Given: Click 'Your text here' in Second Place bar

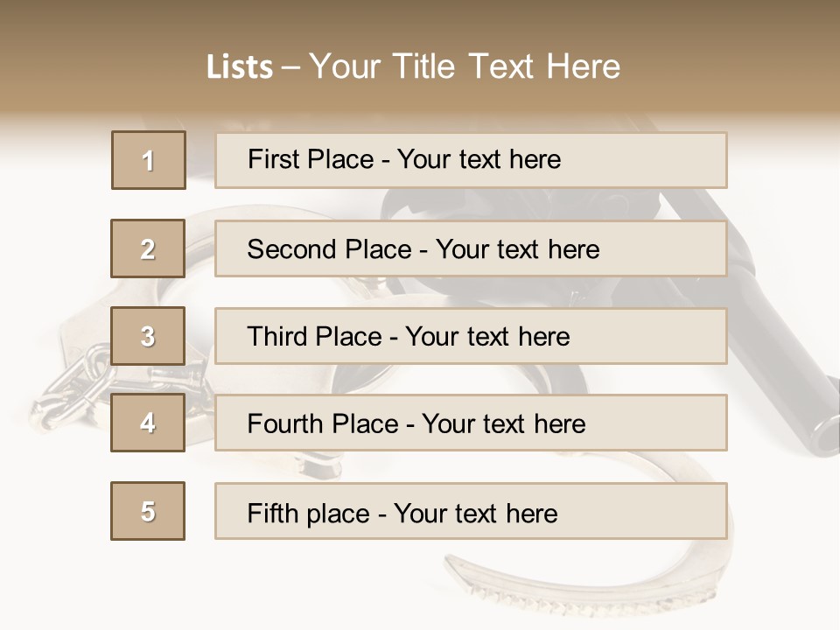Looking at the screenshot, I should (517, 249).
